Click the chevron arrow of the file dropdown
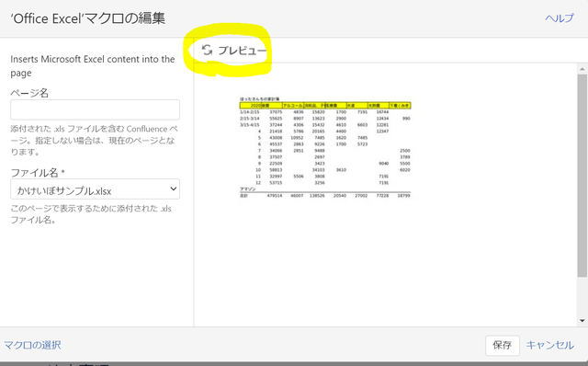 174,189
